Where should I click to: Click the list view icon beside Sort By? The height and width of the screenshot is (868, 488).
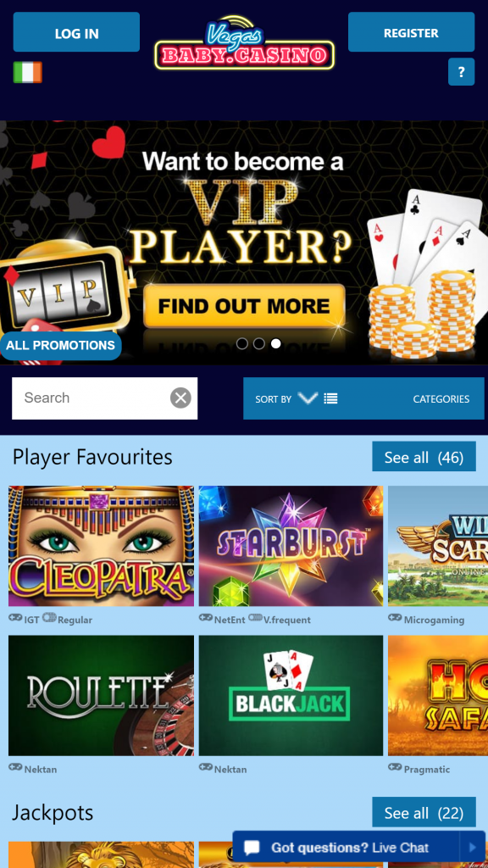[x=331, y=398]
